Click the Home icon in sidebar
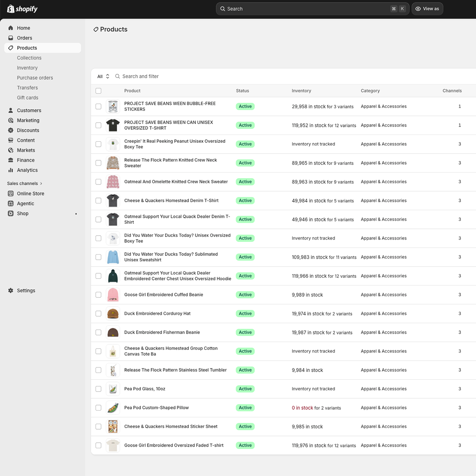Viewport: 476px width, 476px height. (x=11, y=28)
